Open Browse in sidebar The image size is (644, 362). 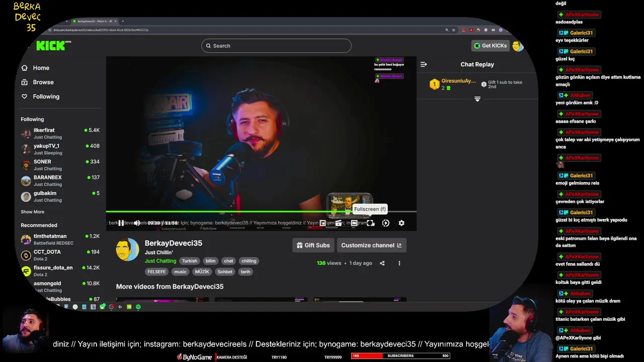tap(43, 82)
